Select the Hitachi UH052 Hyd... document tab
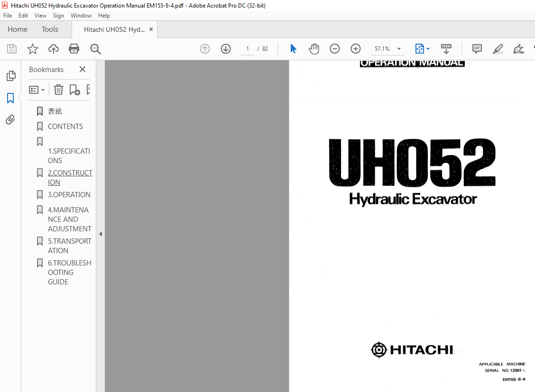 point(114,29)
